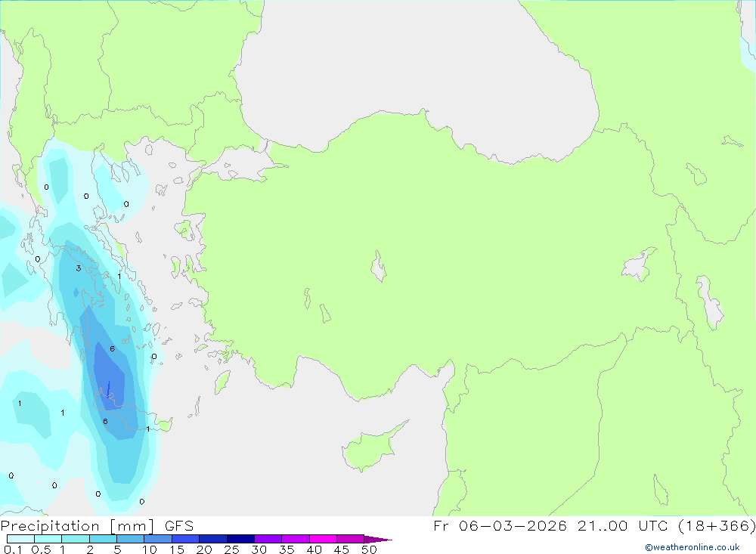Click the dark navy 25 to 30 mm swatch
The height and width of the screenshot is (554, 756).
[x=240, y=539]
